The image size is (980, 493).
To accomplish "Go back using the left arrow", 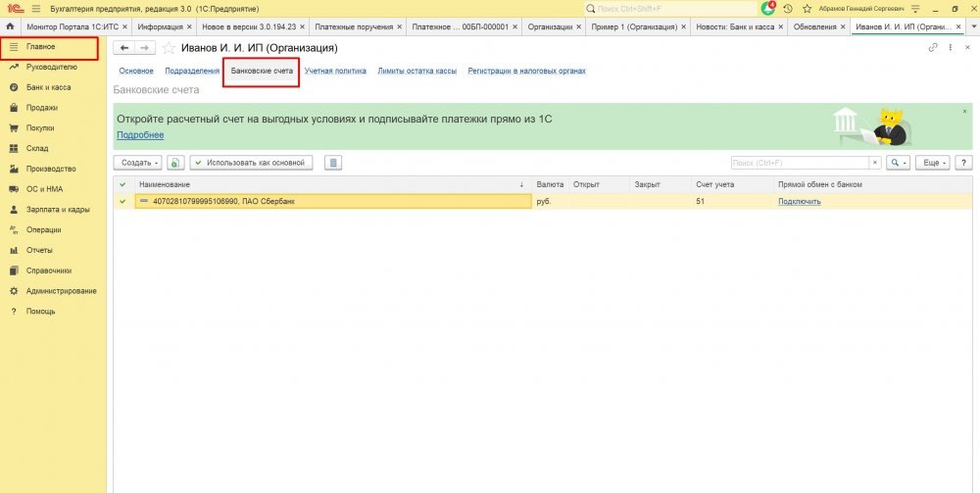I will click(124, 48).
